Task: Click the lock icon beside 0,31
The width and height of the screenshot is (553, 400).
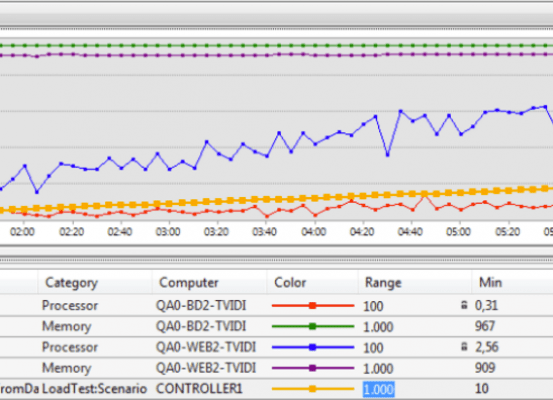Action: point(464,305)
